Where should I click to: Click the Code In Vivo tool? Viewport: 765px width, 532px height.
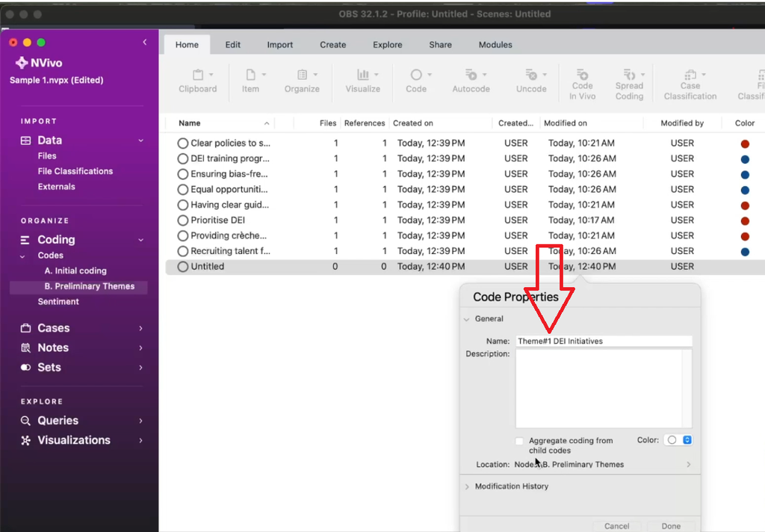582,84
